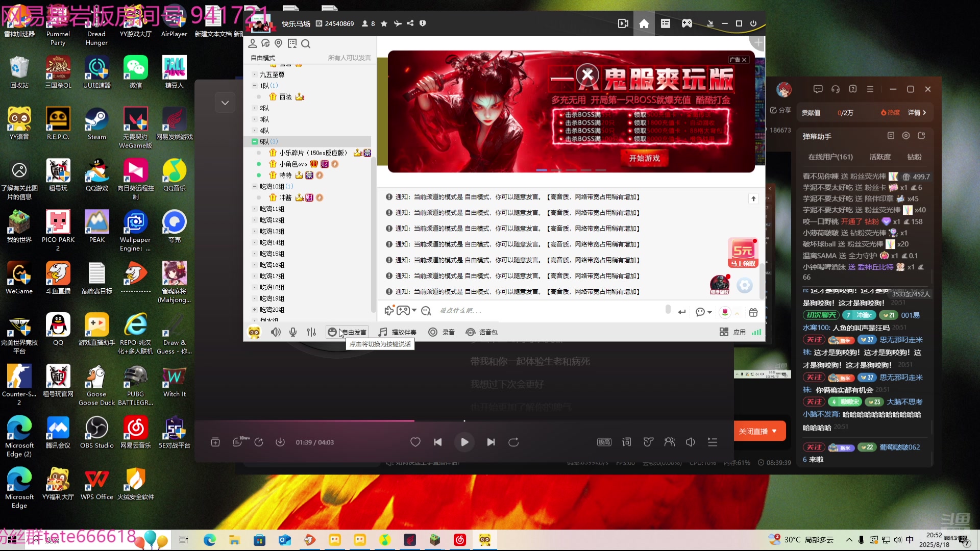The height and width of the screenshot is (551, 980).
Task: Open the channel search magnifier icon
Action: click(x=306, y=44)
